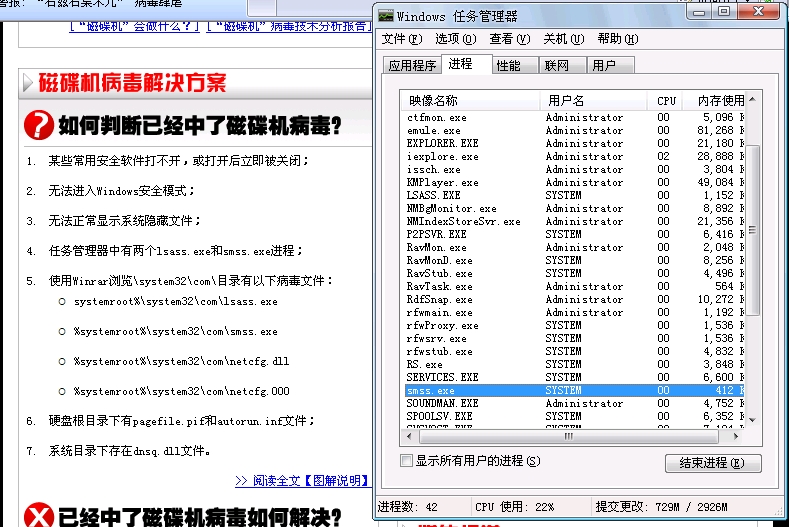Screen dimensions: 789x527
Task: Select the rfwmain.exe process row
Action: (x=574, y=313)
